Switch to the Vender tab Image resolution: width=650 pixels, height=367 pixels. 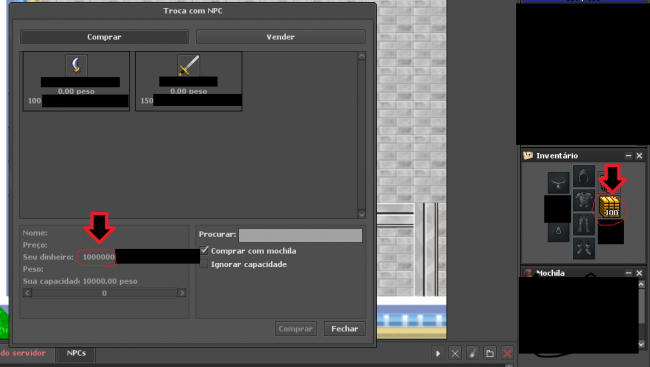pyautogui.click(x=281, y=37)
